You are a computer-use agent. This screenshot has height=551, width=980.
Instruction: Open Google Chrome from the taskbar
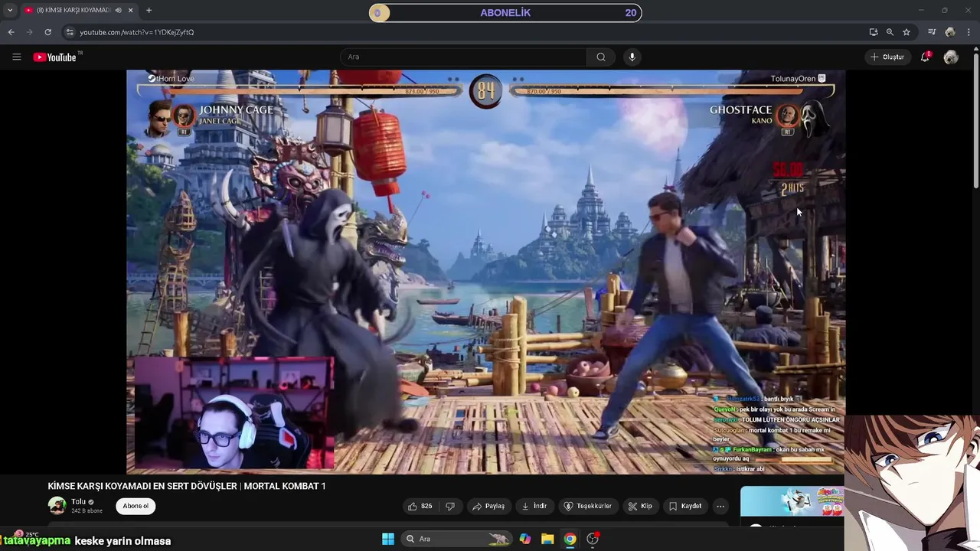point(570,539)
